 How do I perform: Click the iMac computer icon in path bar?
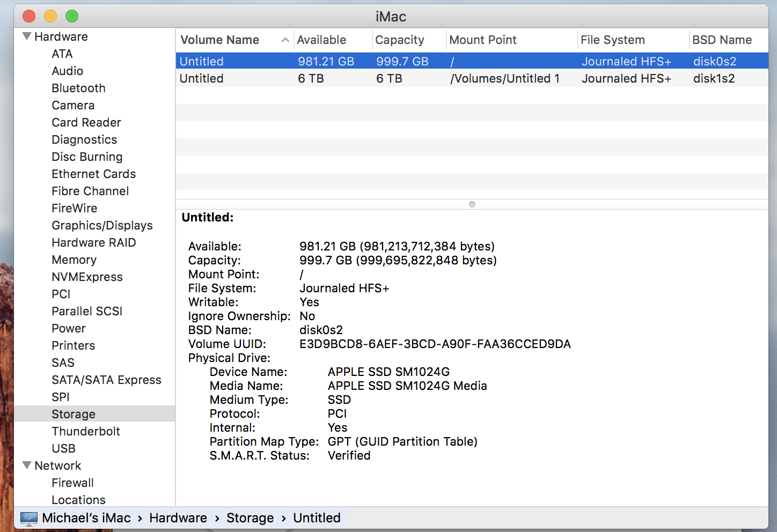point(29,518)
